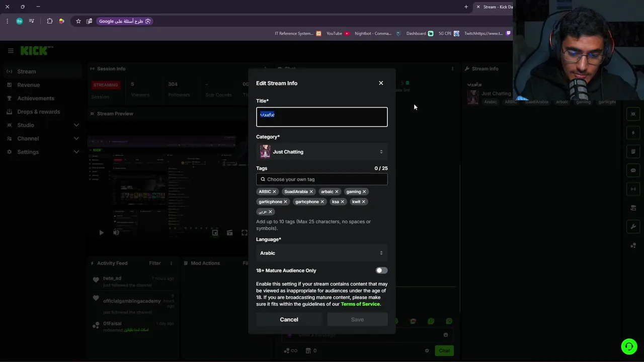Open the emoji picker in chat input

pos(446,335)
